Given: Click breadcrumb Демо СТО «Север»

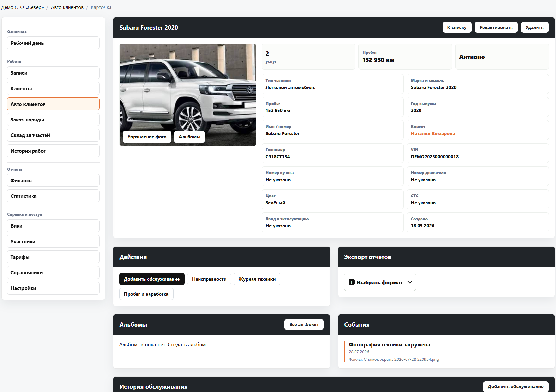Looking at the screenshot, I should [x=22, y=7].
